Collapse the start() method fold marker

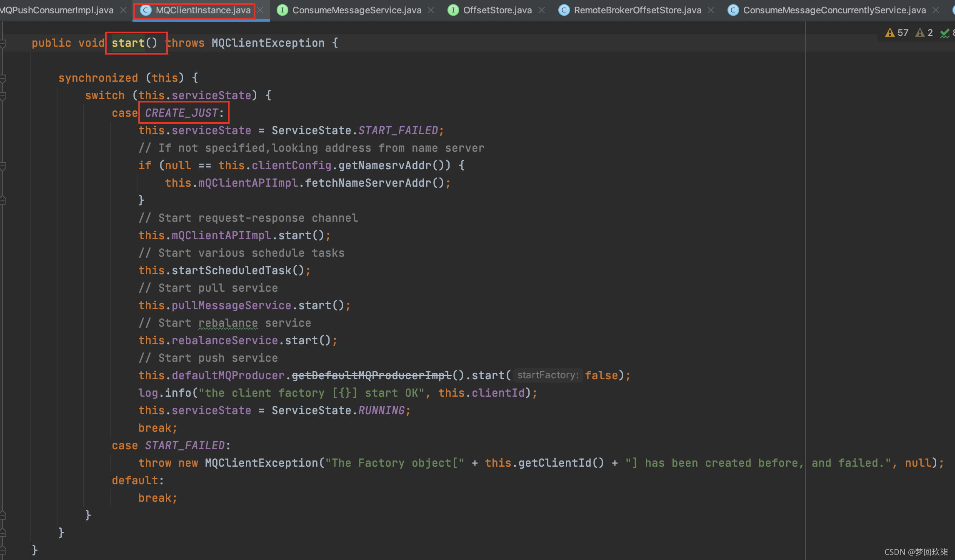[x=3, y=43]
